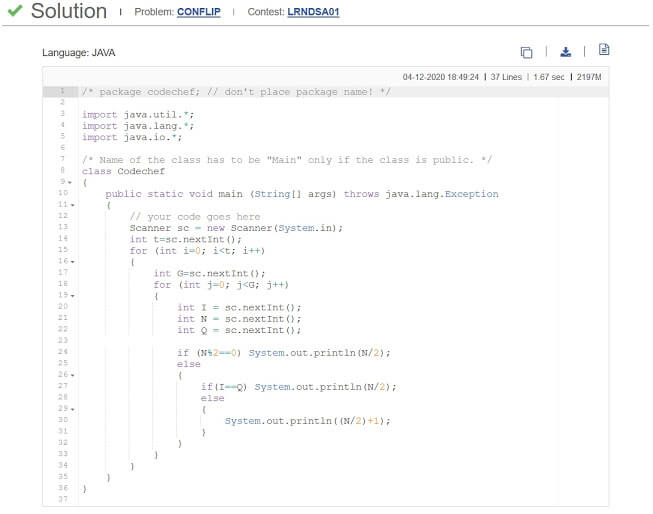Click the submission timestamp 04-12-2020 18:49:24
The height and width of the screenshot is (514, 653).
pyautogui.click(x=441, y=77)
